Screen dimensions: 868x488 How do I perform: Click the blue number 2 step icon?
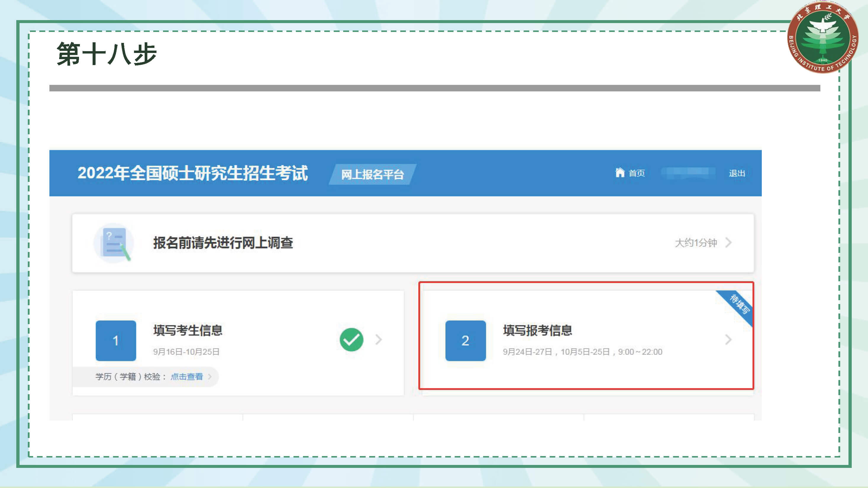tap(465, 340)
